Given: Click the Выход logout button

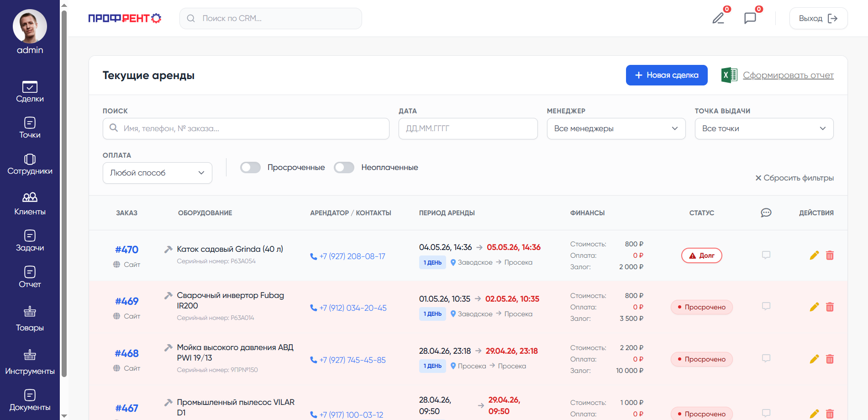Looking at the screenshot, I should [818, 18].
